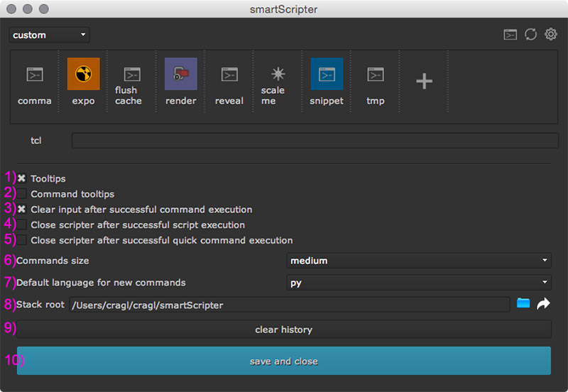The height and width of the screenshot is (392, 568).
Task: Select the 'reveal' command icon
Action: [x=229, y=75]
